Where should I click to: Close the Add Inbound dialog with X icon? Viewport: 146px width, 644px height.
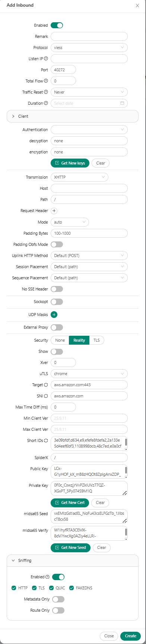pos(137,6)
